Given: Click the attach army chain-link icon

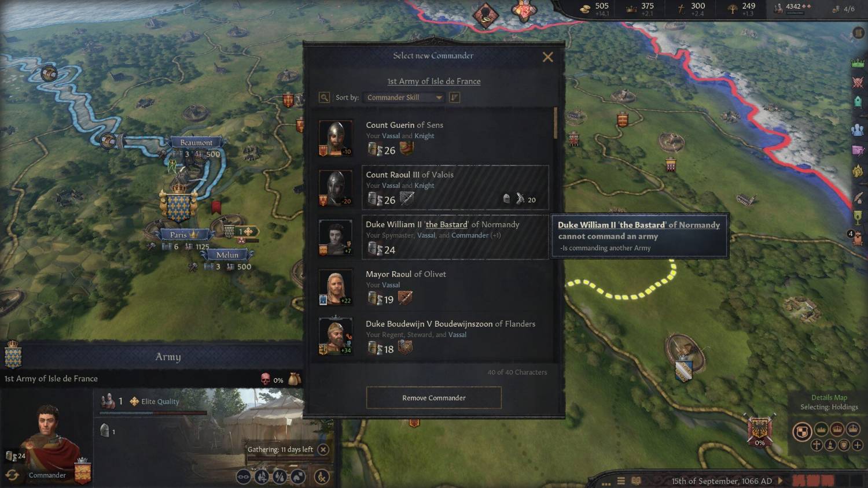Looking at the screenshot, I should point(244,476).
